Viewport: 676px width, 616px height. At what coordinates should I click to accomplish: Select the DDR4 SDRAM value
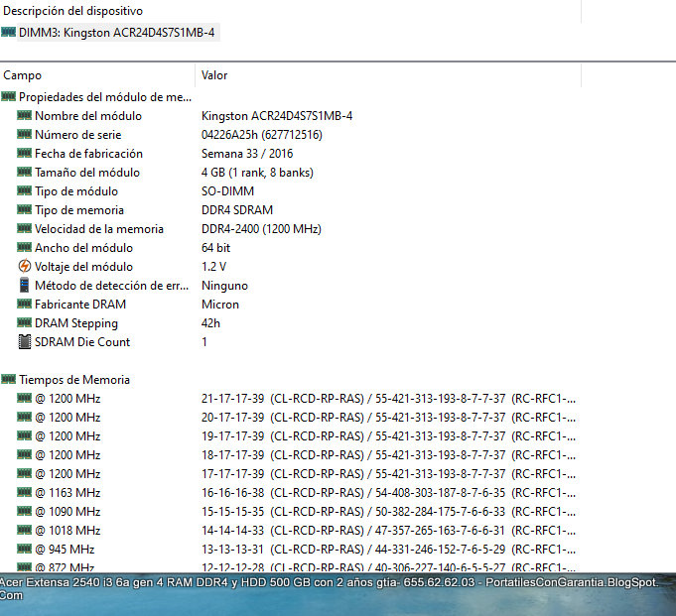coord(237,210)
